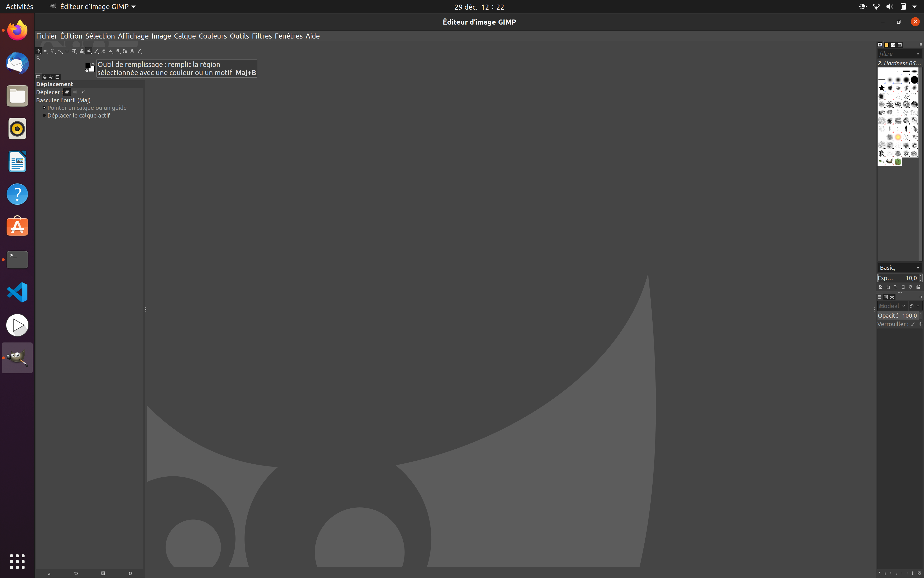
Task: Select the Unified Transform tool
Action: pos(74,51)
